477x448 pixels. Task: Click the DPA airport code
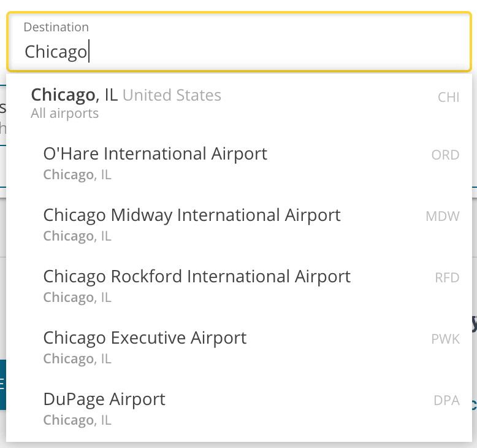click(x=446, y=401)
